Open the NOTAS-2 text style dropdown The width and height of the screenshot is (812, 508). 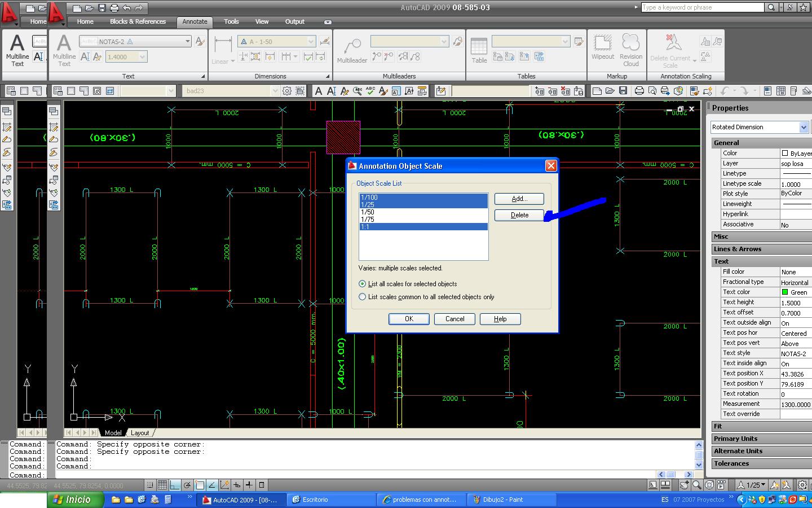(x=188, y=41)
